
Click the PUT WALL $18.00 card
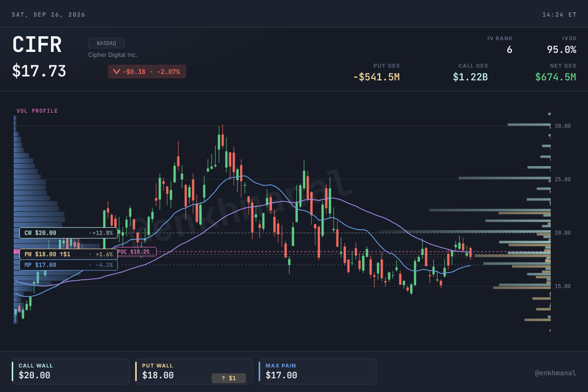click(x=194, y=371)
